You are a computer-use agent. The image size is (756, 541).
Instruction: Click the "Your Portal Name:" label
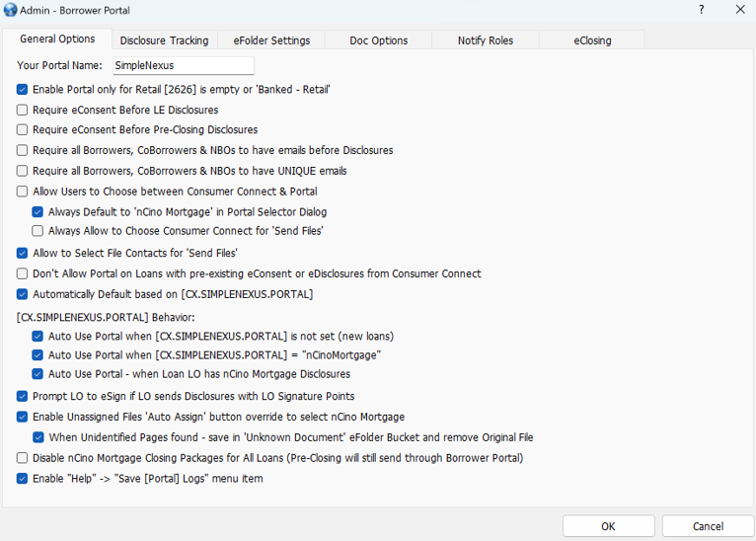click(60, 65)
